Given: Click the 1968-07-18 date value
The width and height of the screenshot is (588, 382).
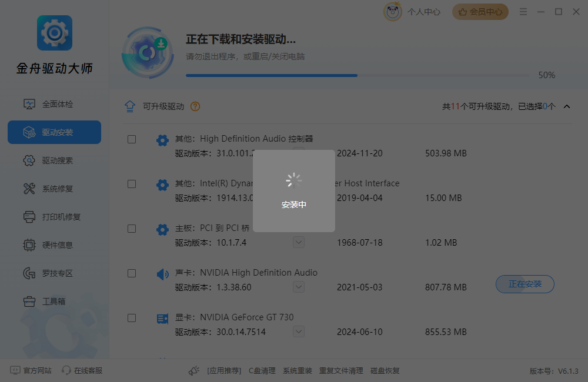Looking at the screenshot, I should point(360,243).
